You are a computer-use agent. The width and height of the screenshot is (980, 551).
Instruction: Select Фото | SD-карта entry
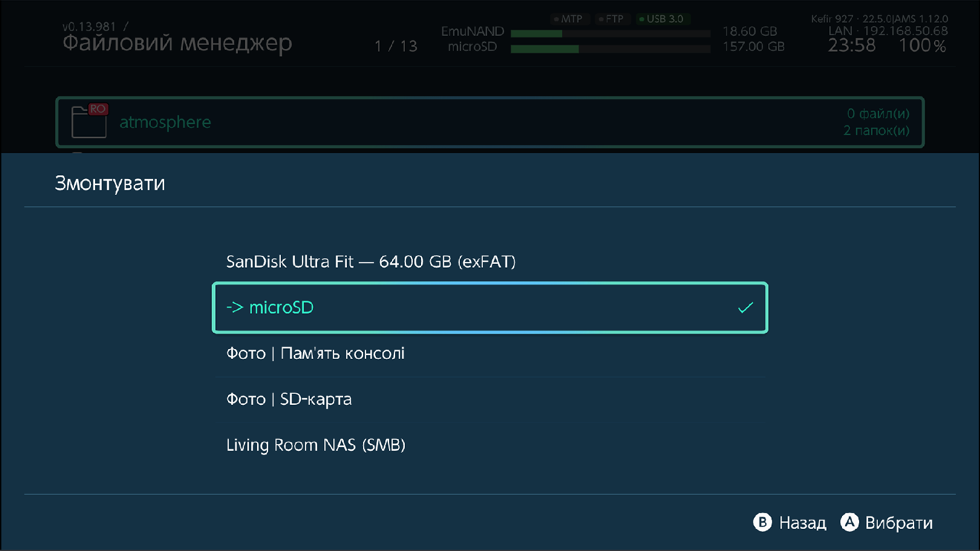(489, 399)
